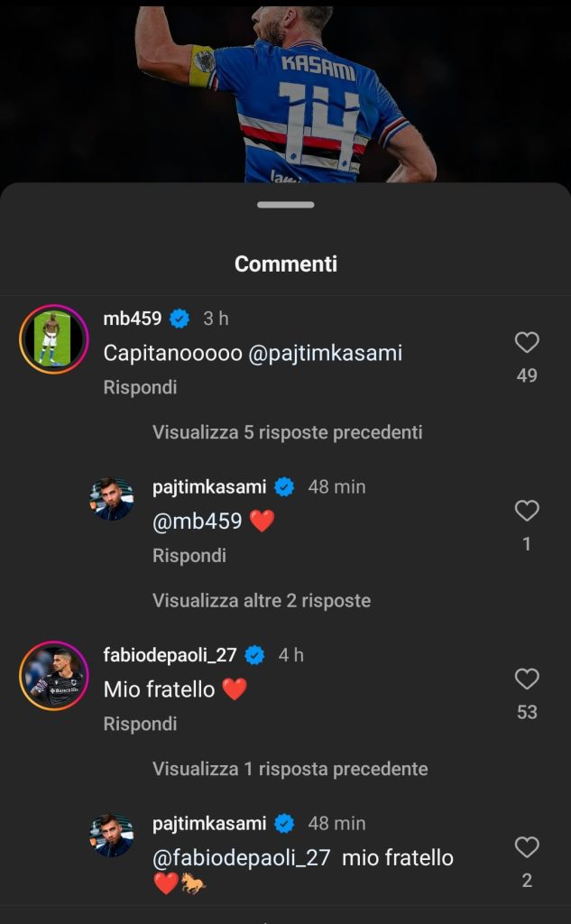
Task: Open the @fabiodepaoli_27 mention link
Action: 241,857
